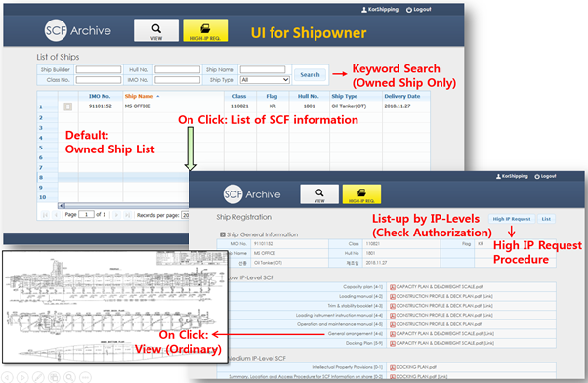Open the PDF icon in the Trim & stability booklet [4-3] row
The width and height of the screenshot is (588, 383).
point(393,306)
